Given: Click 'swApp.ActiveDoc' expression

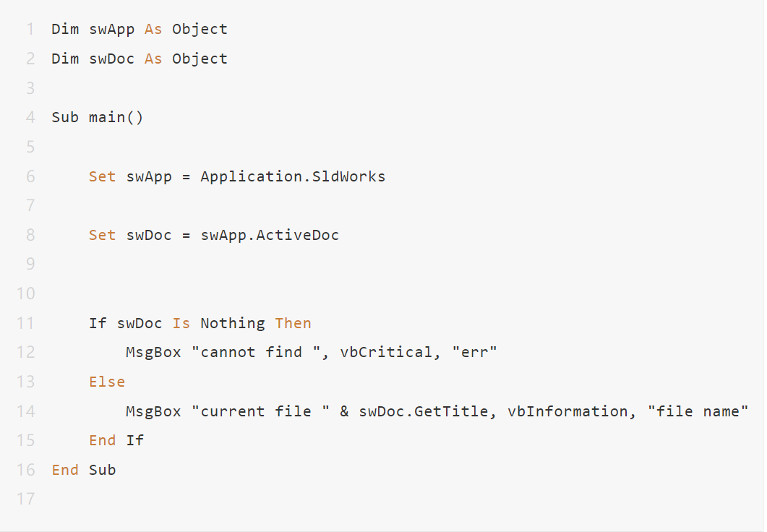Looking at the screenshot, I should click(270, 235).
